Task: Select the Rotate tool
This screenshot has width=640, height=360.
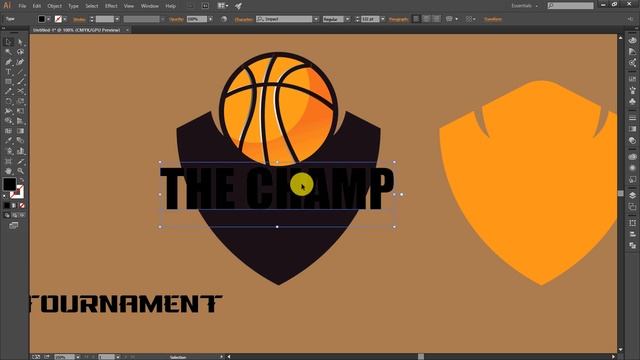Action: (x=8, y=101)
